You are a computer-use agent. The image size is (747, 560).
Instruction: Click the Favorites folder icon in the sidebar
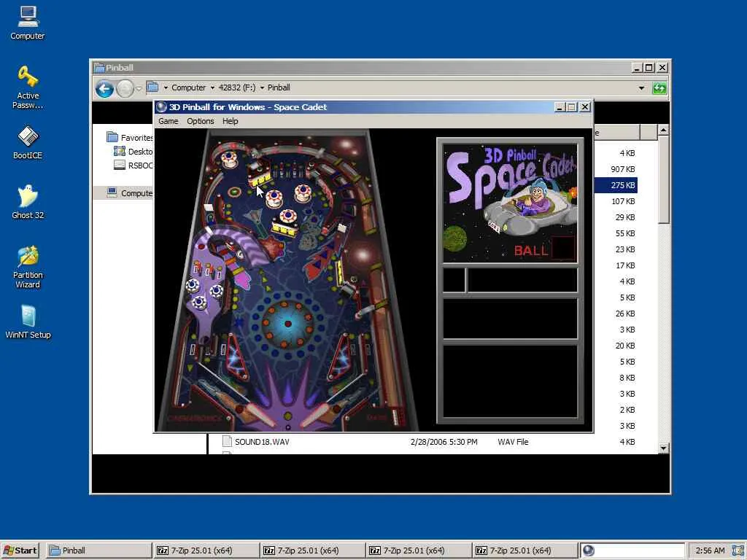[112, 137]
